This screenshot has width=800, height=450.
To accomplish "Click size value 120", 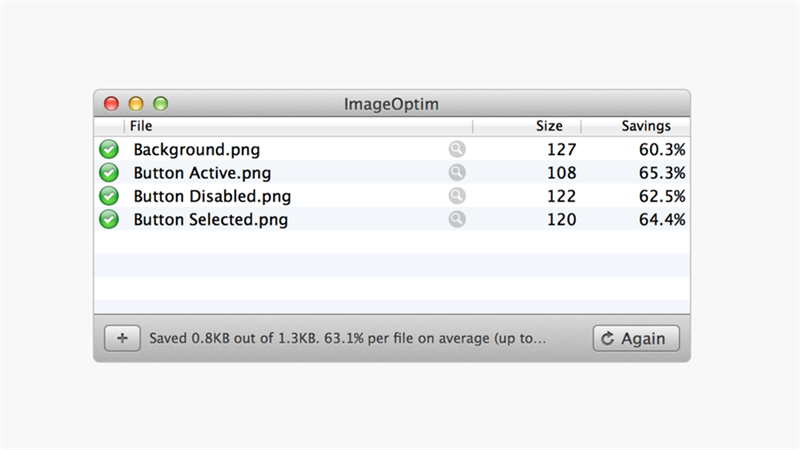I will pyautogui.click(x=562, y=219).
